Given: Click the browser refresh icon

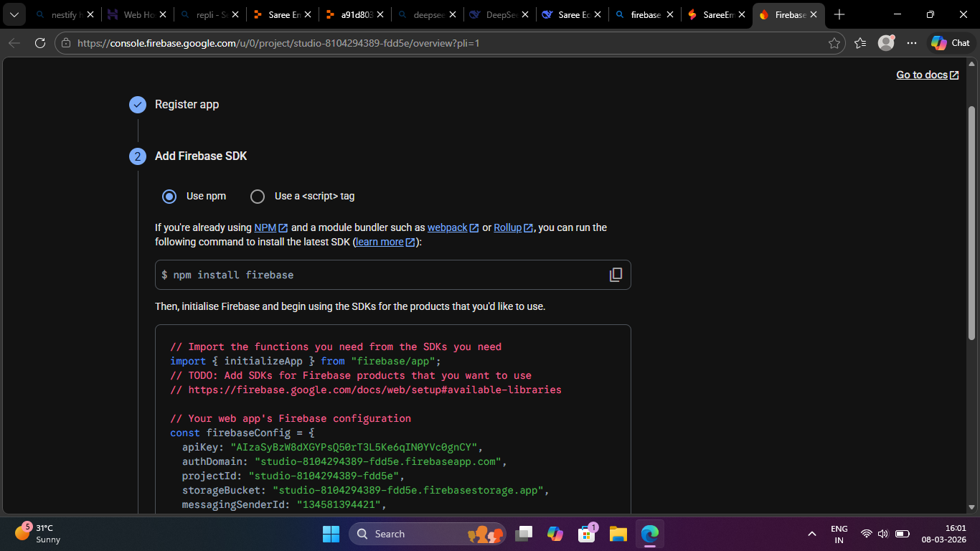Looking at the screenshot, I should [x=40, y=43].
